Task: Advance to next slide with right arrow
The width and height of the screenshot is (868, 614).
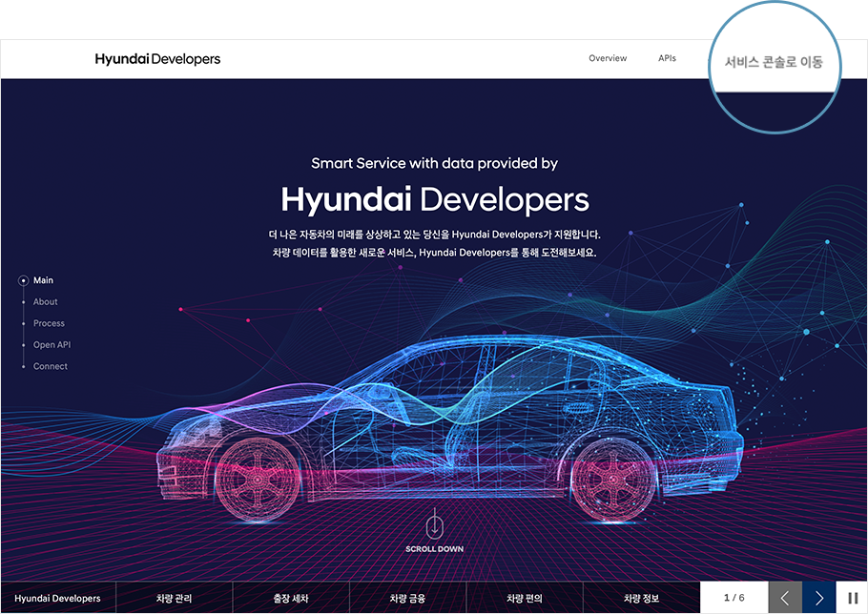Action: (x=818, y=598)
